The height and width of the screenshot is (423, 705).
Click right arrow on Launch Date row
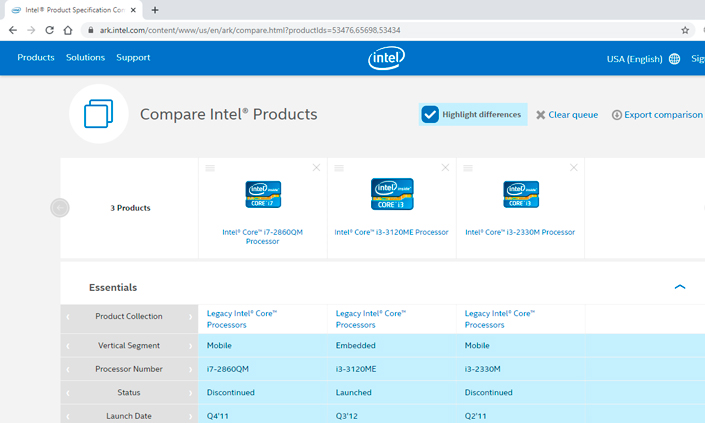point(191,416)
